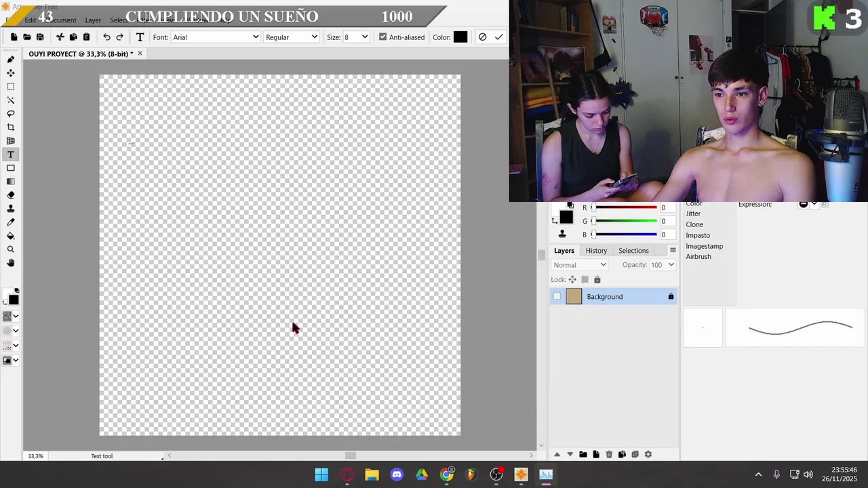868x488 pixels.
Task: Select the Lasso tool
Action: click(x=11, y=114)
